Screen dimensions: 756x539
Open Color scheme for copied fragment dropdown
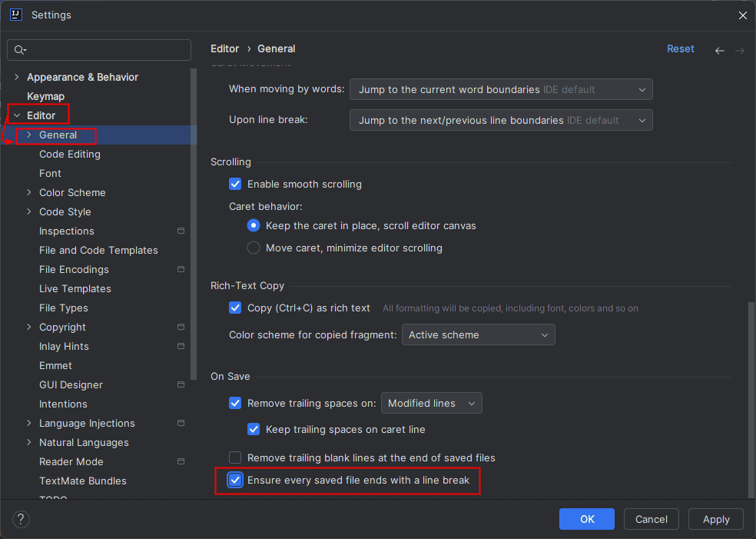[x=478, y=335]
